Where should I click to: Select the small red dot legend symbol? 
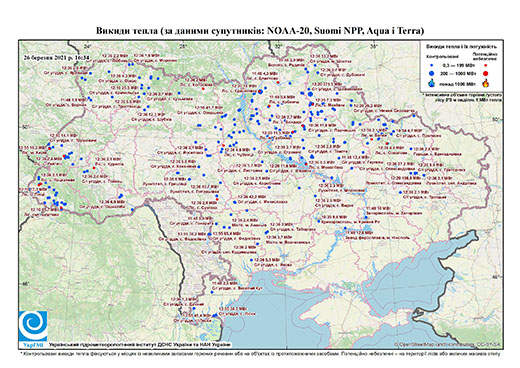(x=486, y=65)
